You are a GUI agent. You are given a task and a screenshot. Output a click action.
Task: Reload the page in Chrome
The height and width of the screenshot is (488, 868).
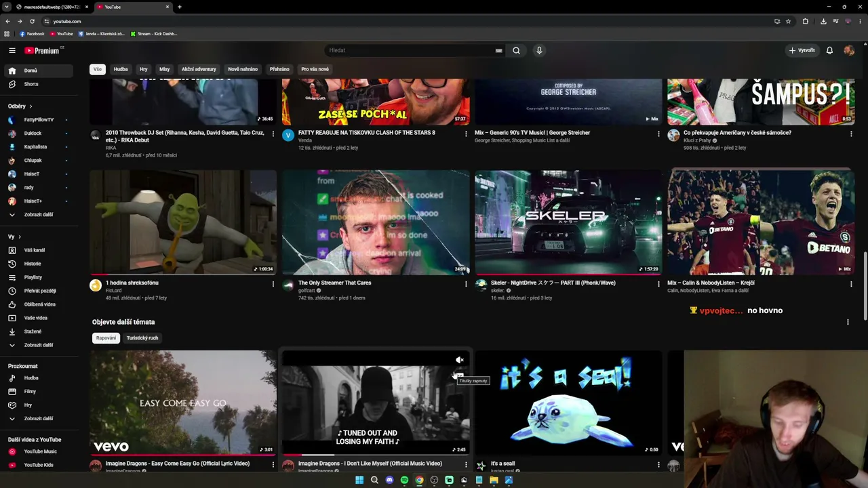pos(32,21)
